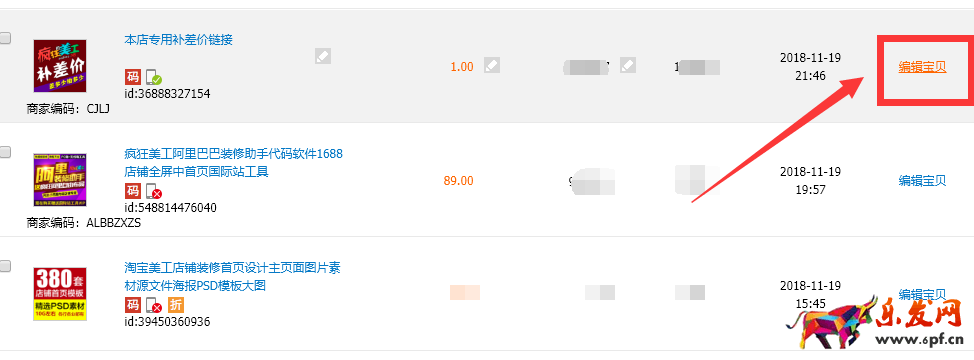Click orange 折 discount icon on third product
This screenshot has height=360, width=974.
click(176, 305)
